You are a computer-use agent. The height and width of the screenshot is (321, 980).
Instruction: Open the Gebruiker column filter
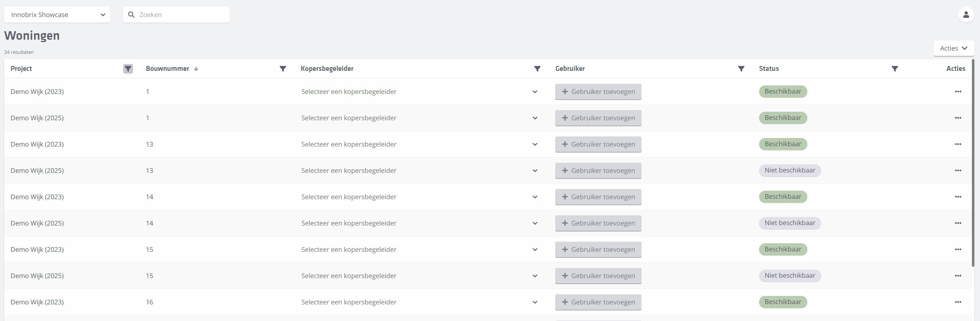click(x=741, y=69)
